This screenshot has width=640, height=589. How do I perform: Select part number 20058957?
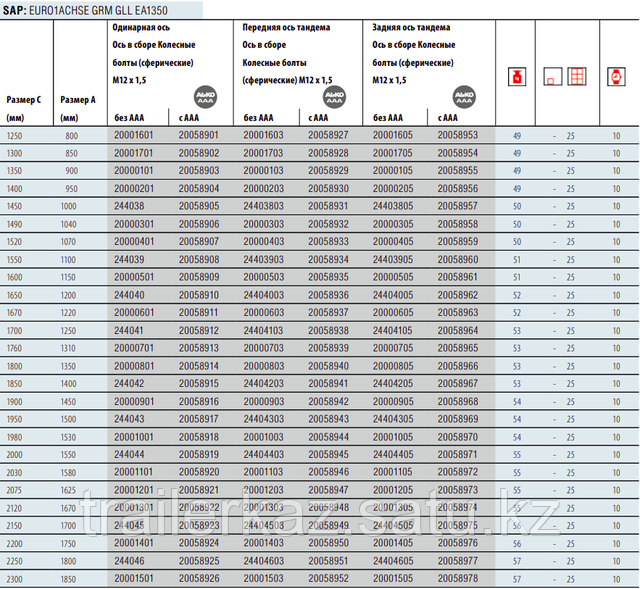(458, 206)
